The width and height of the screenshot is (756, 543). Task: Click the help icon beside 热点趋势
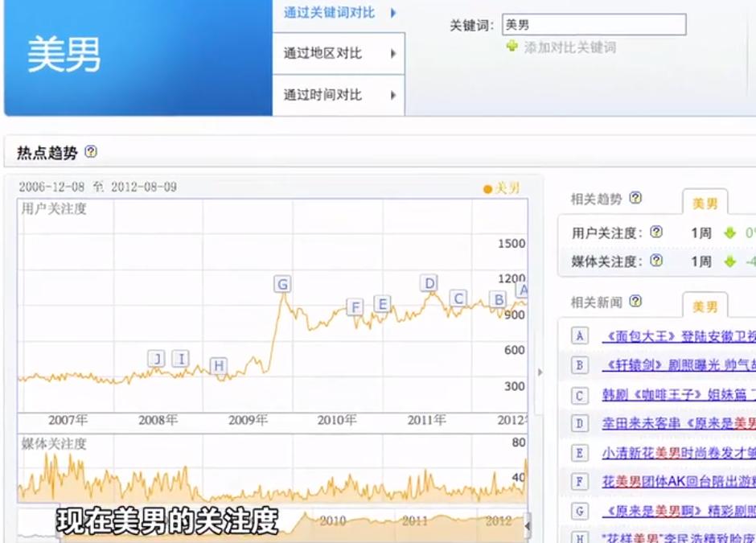coord(90,152)
